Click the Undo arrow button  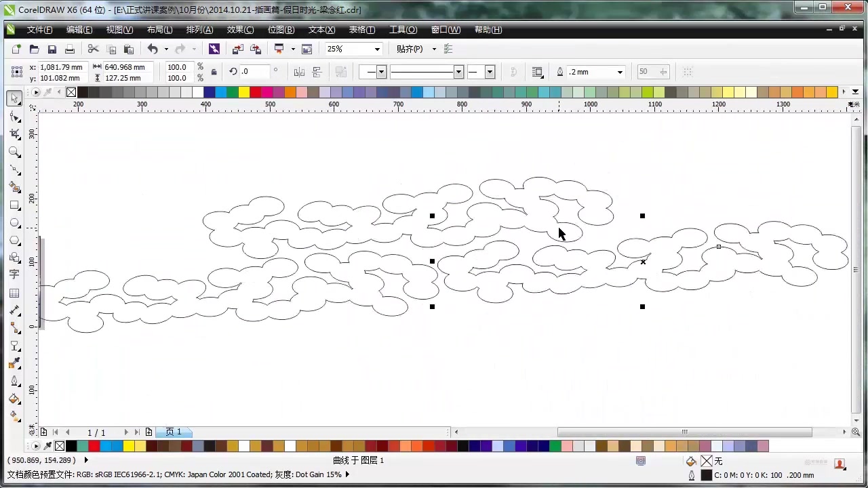[x=153, y=48]
